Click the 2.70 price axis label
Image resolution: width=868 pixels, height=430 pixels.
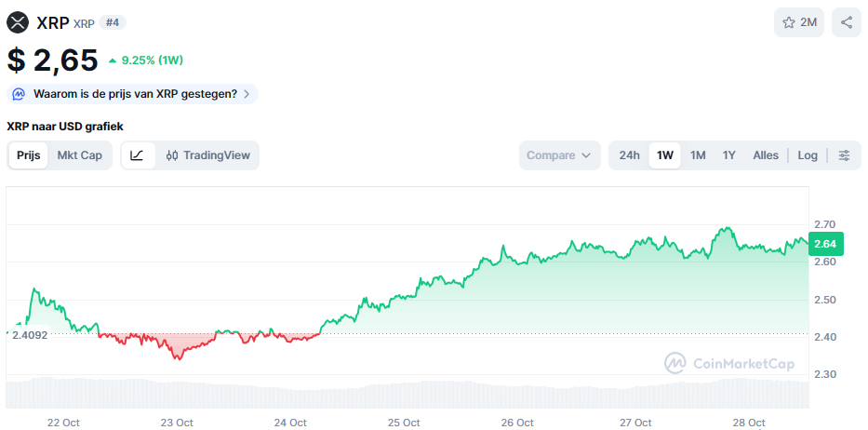(824, 224)
